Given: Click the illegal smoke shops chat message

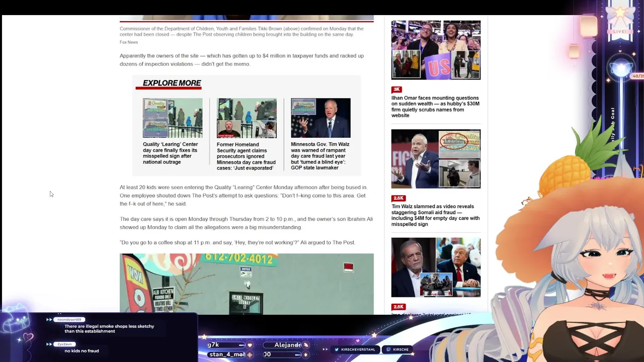Looking at the screenshot, I should click(x=109, y=329).
